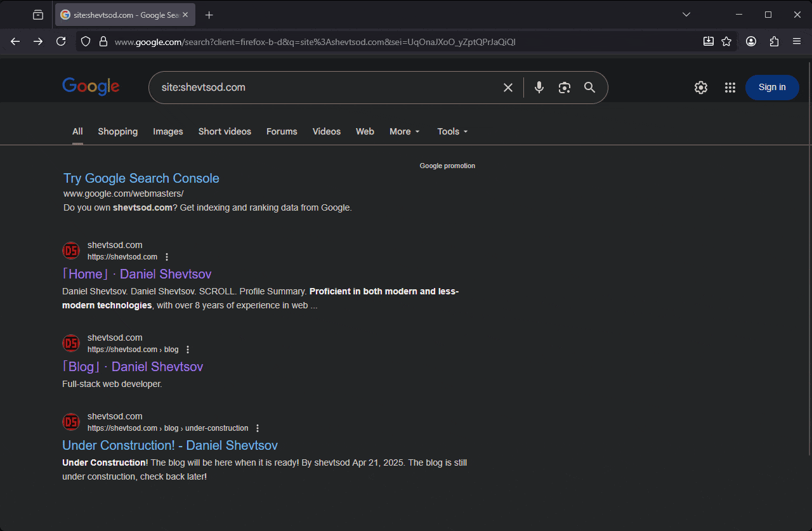Open the under-construction result three-dot menu
The height and width of the screenshot is (531, 812).
[258, 428]
